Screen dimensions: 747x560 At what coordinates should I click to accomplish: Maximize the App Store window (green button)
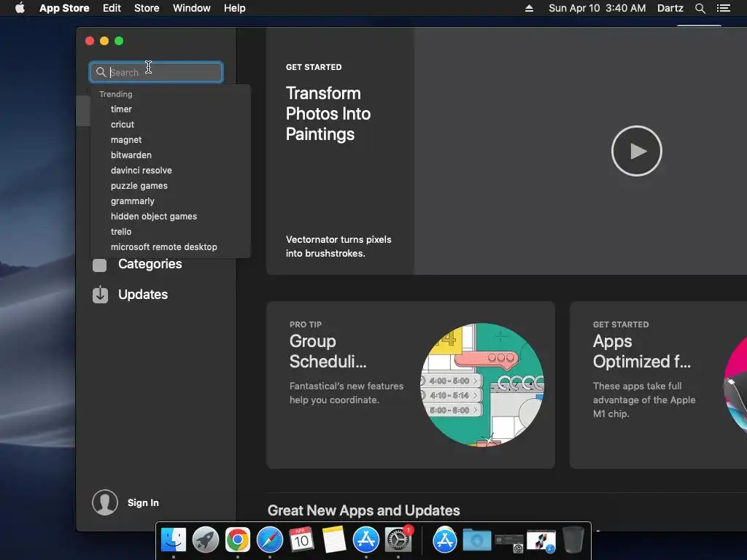point(119,41)
